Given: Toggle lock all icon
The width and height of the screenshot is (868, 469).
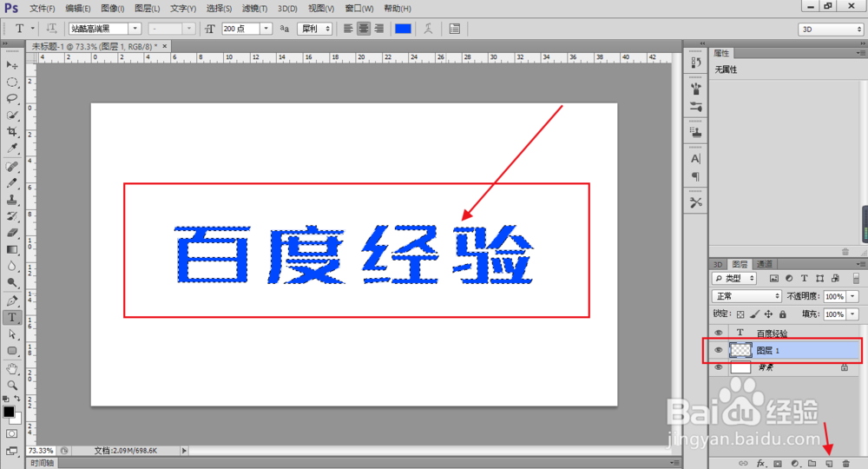Looking at the screenshot, I should point(783,314).
